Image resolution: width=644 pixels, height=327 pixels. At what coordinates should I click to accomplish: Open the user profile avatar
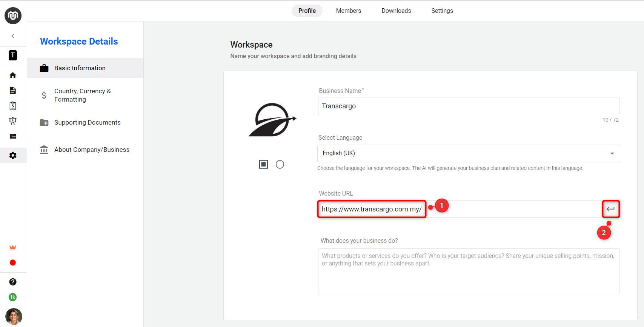(x=14, y=316)
